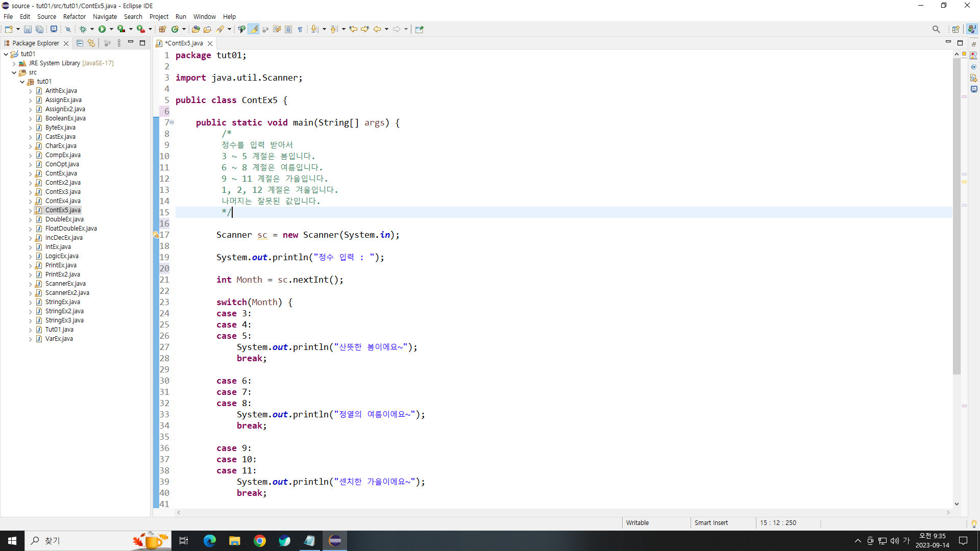Toggle Show Whitespace Characters pilcrow button
Image resolution: width=980 pixels, height=551 pixels.
click(300, 29)
